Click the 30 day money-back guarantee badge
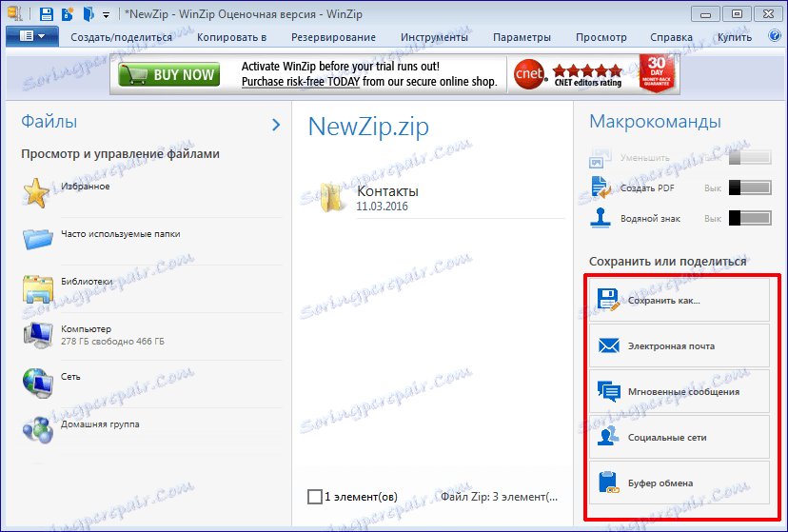This screenshot has height=532, width=788. 657,73
